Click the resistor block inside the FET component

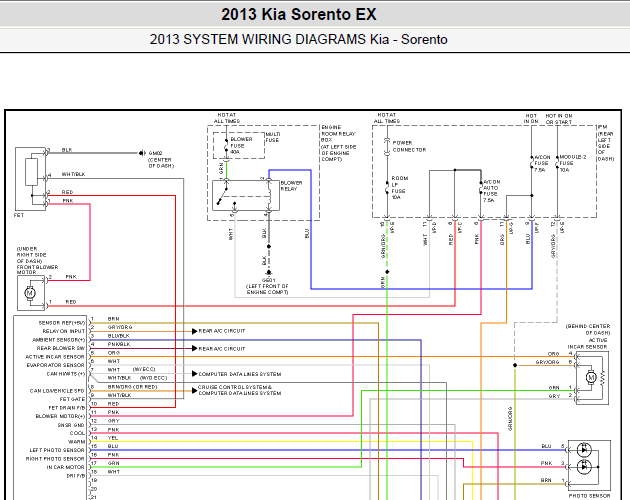tap(31, 172)
